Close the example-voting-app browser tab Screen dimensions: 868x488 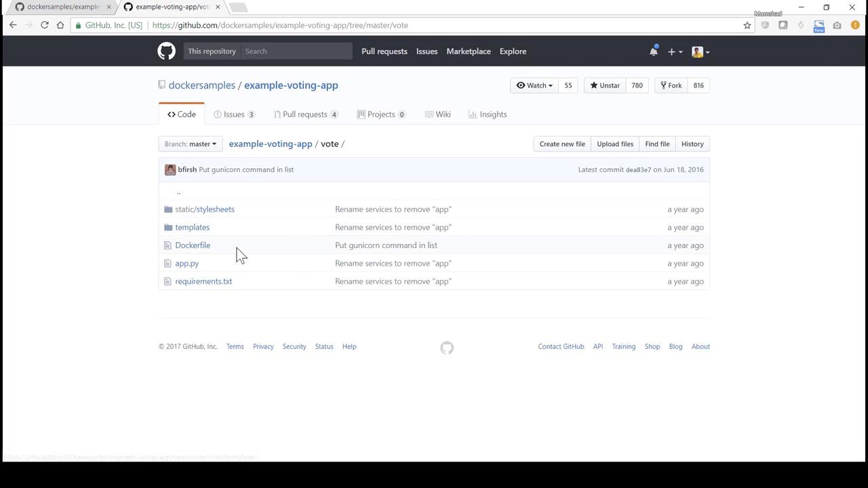click(218, 7)
